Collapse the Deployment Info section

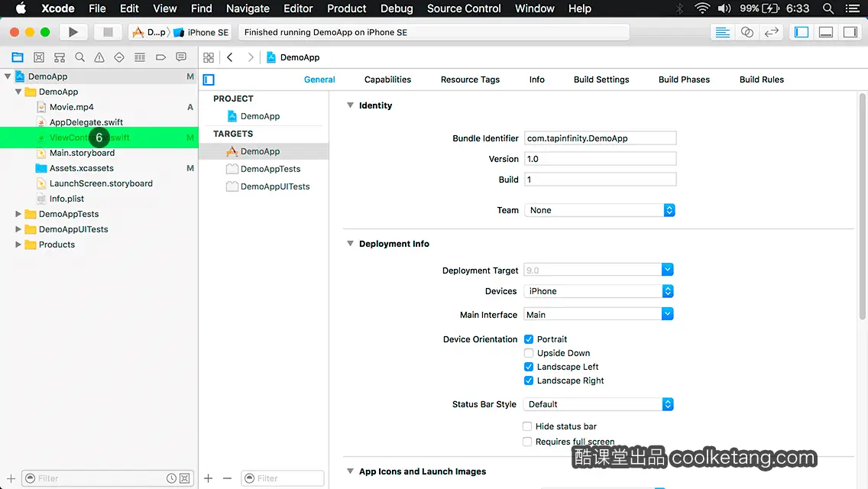(x=350, y=243)
